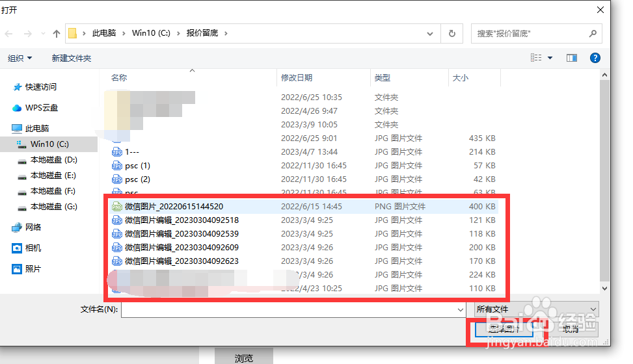Click the search magnifier icon
Screen dimensions: 633x364
[x=593, y=34]
